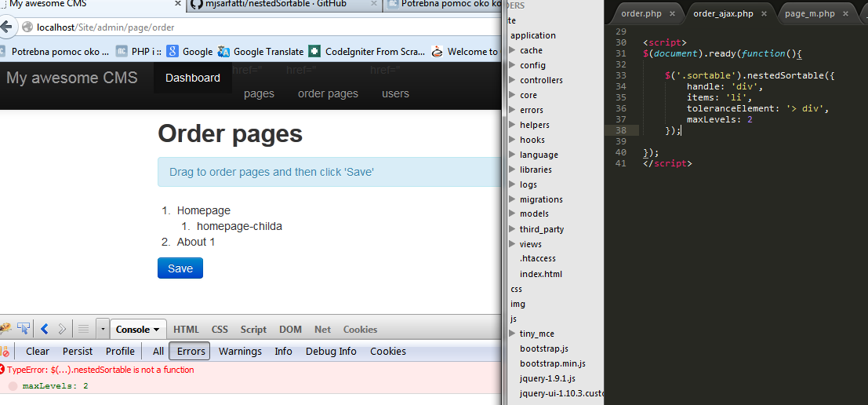The image size is (868, 405).
Task: Click the Firebug bug icon in toolbar
Action: [x=5, y=329]
